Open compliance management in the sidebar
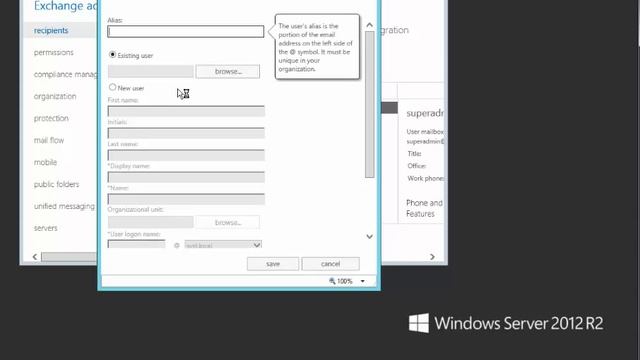The height and width of the screenshot is (360, 640). [x=66, y=74]
